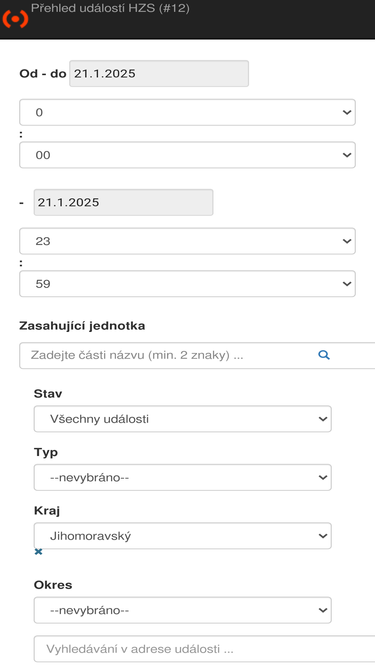
Task: Click the Přehled událostí HZS (#12) title
Action: (x=110, y=8)
